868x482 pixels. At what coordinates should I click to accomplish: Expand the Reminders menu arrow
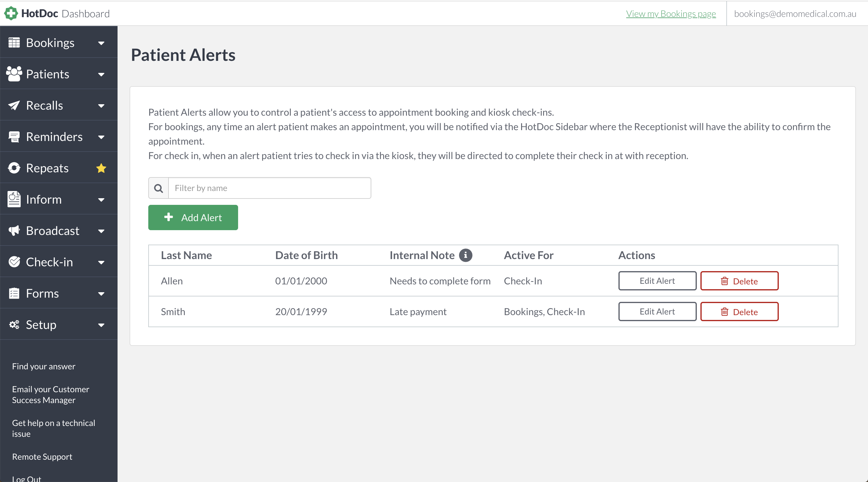click(x=101, y=137)
